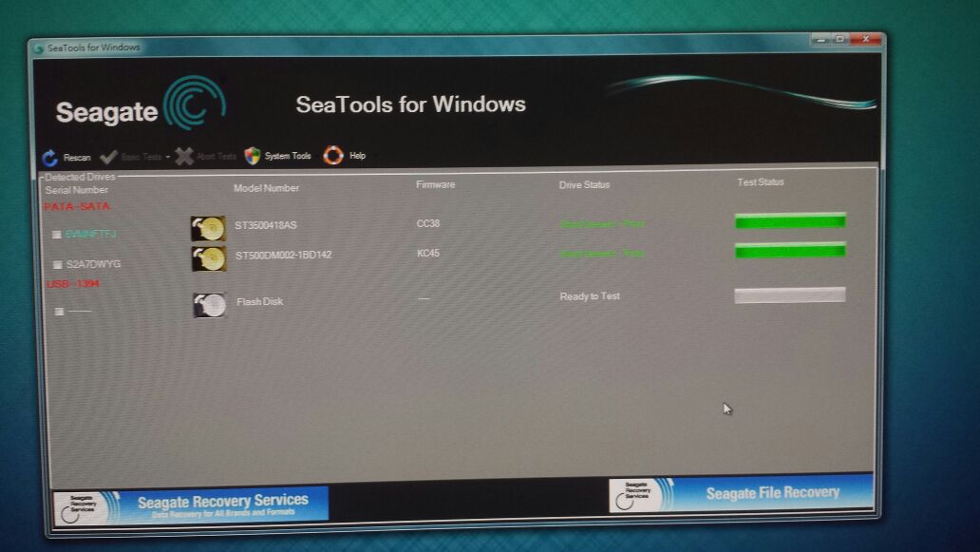The height and width of the screenshot is (552, 980).
Task: Click the Detected Drives group title
Action: click(x=80, y=177)
